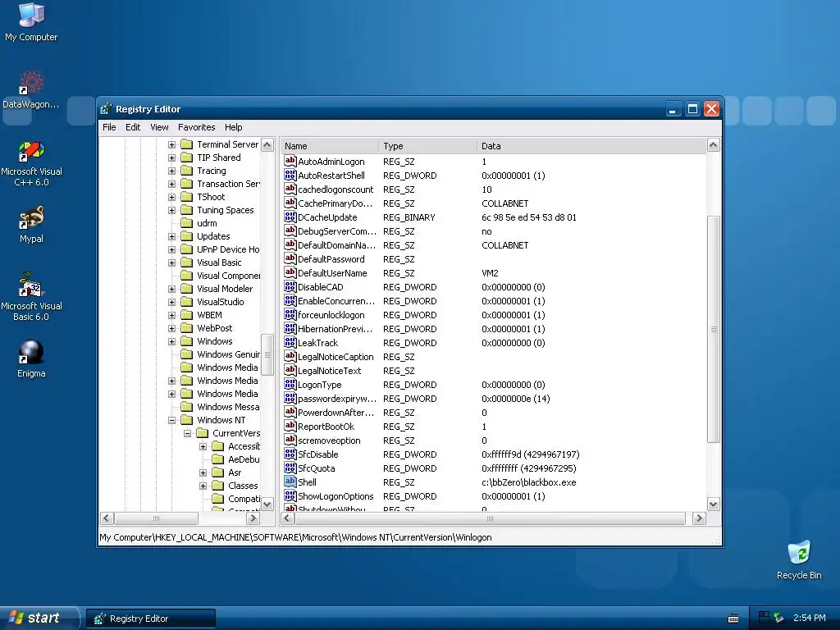Select the AeDebug folder icon
The height and width of the screenshot is (630, 840).
(x=217, y=459)
